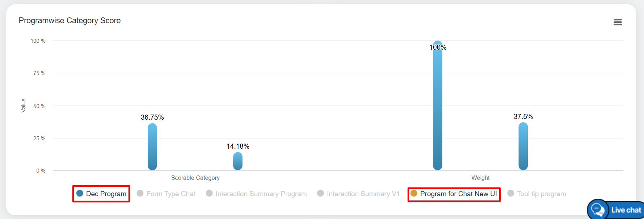Click the blue Dec Program legend dot
Image resolution: width=644 pixels, height=219 pixels.
pos(80,193)
